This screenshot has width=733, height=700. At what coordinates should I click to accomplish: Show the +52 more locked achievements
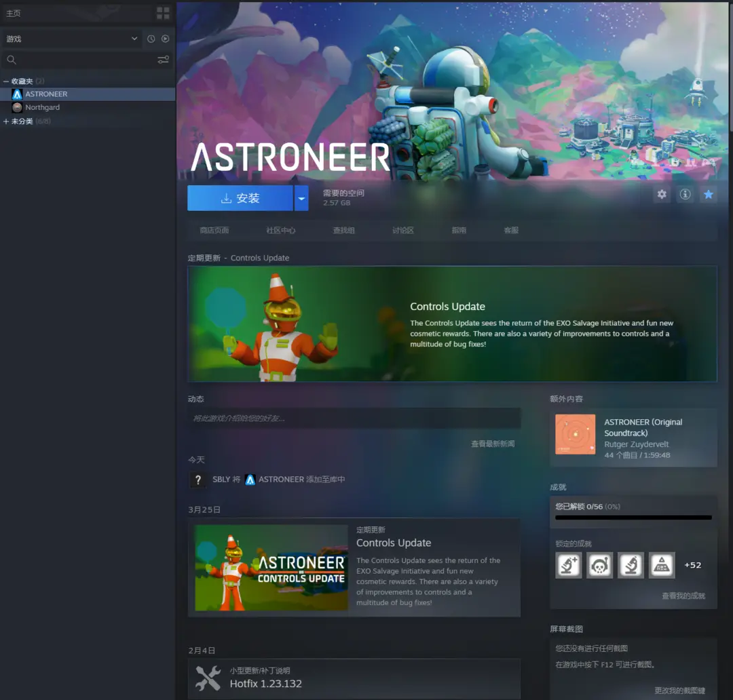[693, 566]
